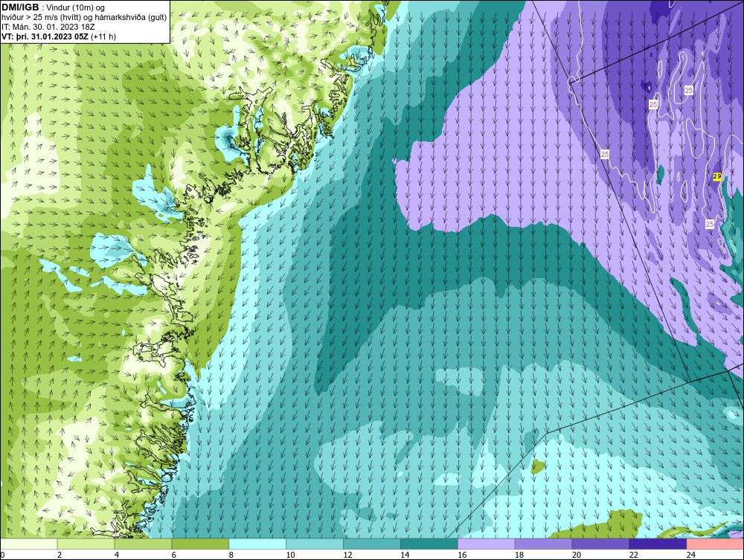Click the 10–12 m/s light teal swatch
Screen dimensions: 744x560
click(x=315, y=544)
